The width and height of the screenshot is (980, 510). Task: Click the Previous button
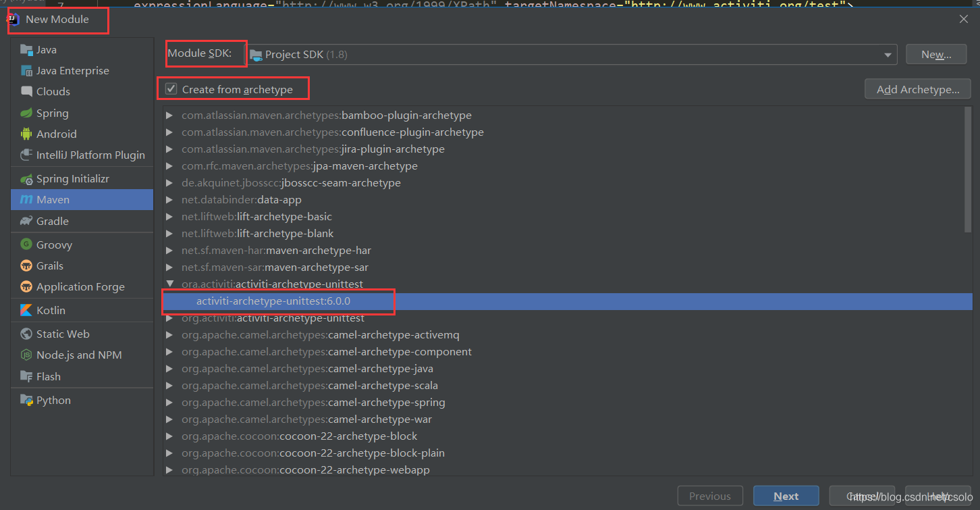click(710, 496)
